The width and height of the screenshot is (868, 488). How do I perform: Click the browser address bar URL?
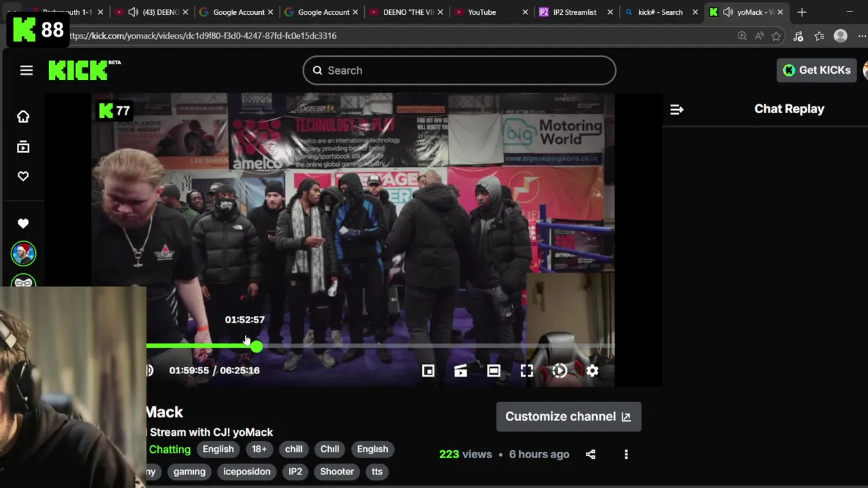click(x=202, y=36)
